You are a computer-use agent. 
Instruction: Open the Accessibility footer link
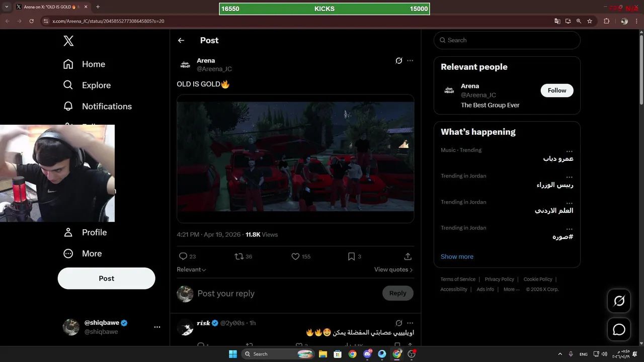coord(454,289)
